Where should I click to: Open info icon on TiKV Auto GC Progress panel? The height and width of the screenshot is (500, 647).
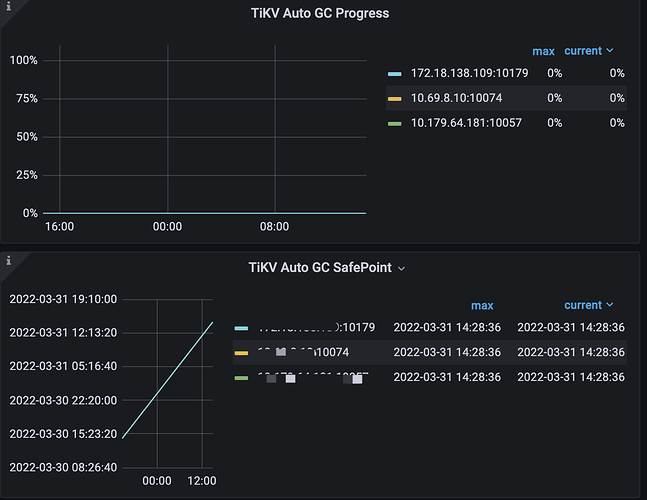tap(8, 6)
